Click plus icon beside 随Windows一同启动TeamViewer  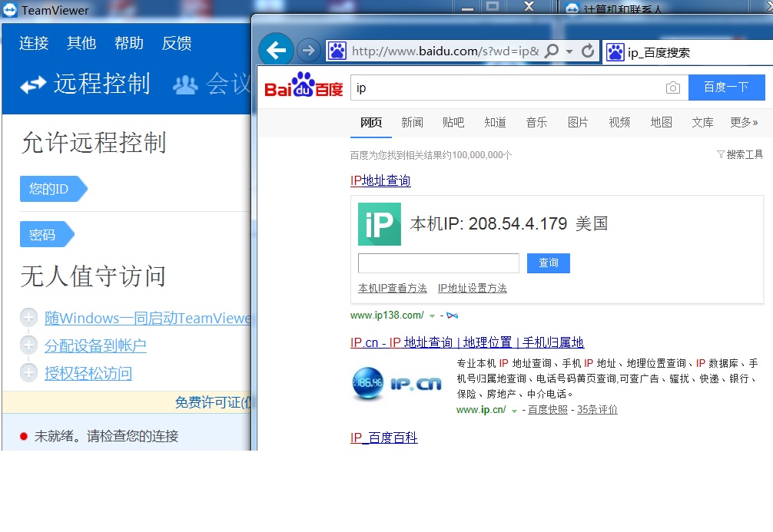tap(28, 318)
